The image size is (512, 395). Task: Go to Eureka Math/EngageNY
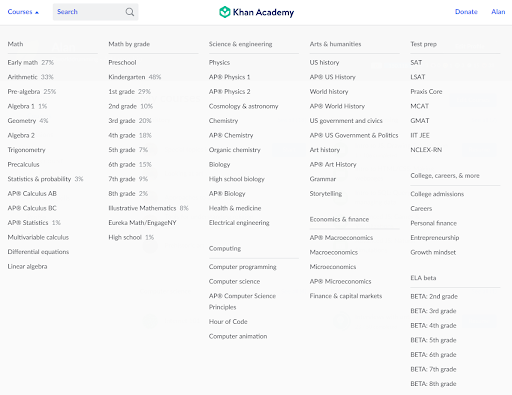pos(142,223)
